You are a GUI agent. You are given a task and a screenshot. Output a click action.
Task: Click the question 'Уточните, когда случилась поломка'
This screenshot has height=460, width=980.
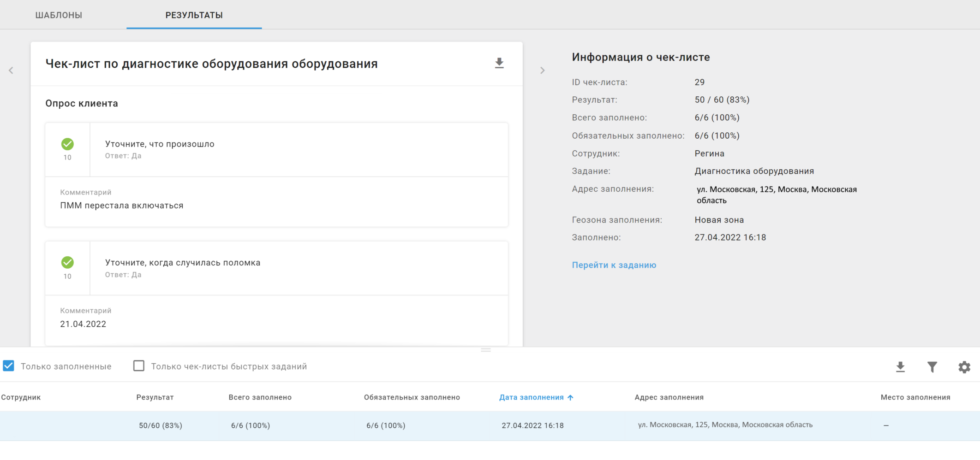(x=183, y=263)
